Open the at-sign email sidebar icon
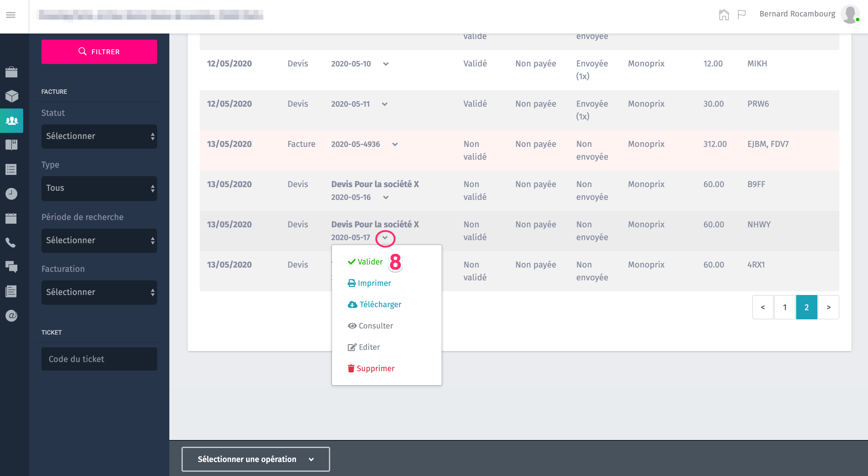The width and height of the screenshot is (868, 476). pyautogui.click(x=12, y=315)
